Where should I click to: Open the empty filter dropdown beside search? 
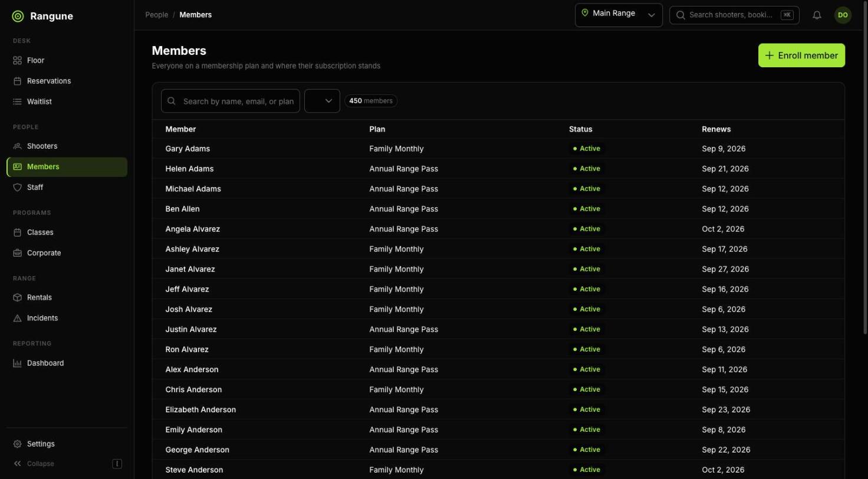pos(322,101)
